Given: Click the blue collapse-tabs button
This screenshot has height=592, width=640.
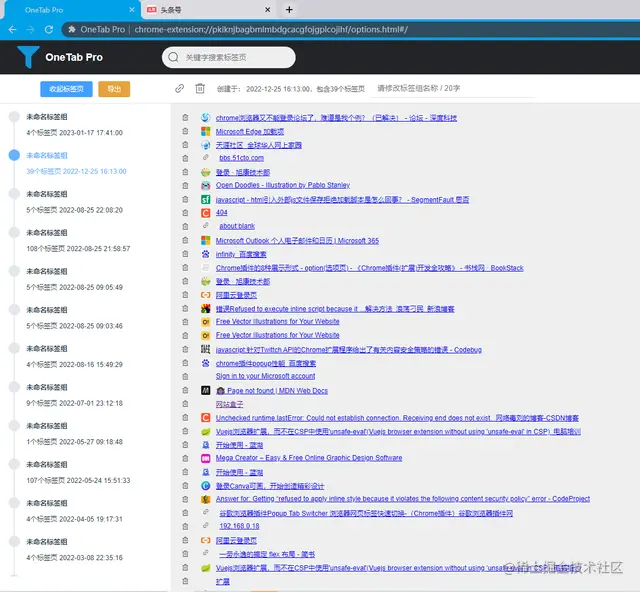Looking at the screenshot, I should tap(67, 89).
